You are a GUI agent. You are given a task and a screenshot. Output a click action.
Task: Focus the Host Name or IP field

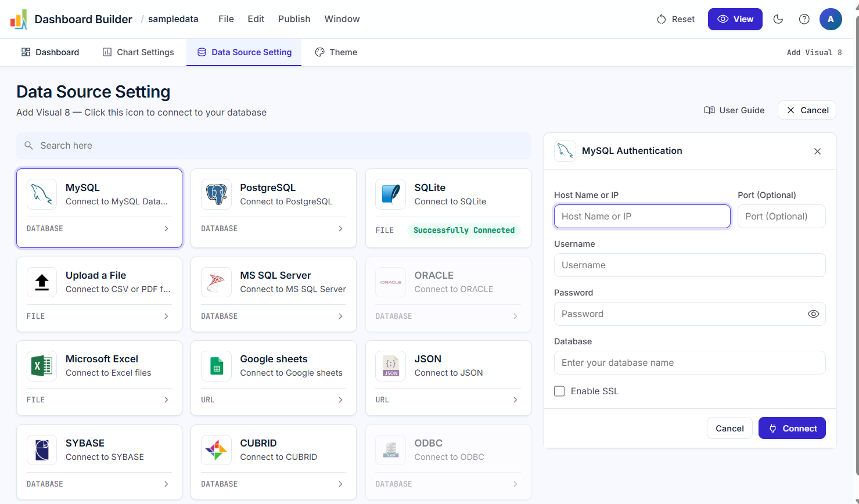[642, 216]
